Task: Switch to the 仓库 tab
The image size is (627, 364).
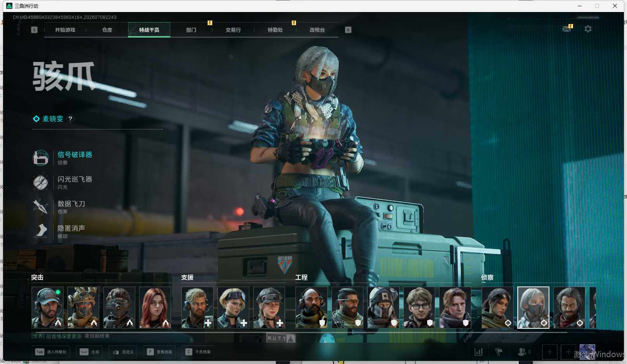Action: (107, 30)
